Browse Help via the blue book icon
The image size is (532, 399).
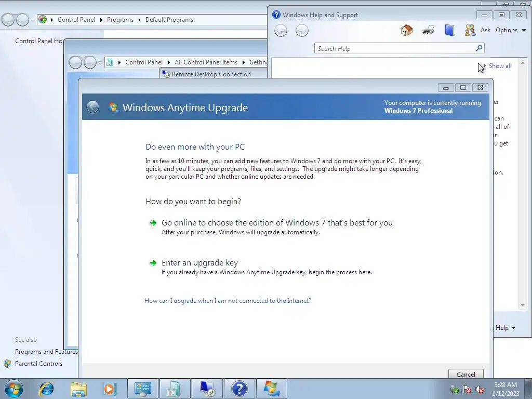pos(449,30)
